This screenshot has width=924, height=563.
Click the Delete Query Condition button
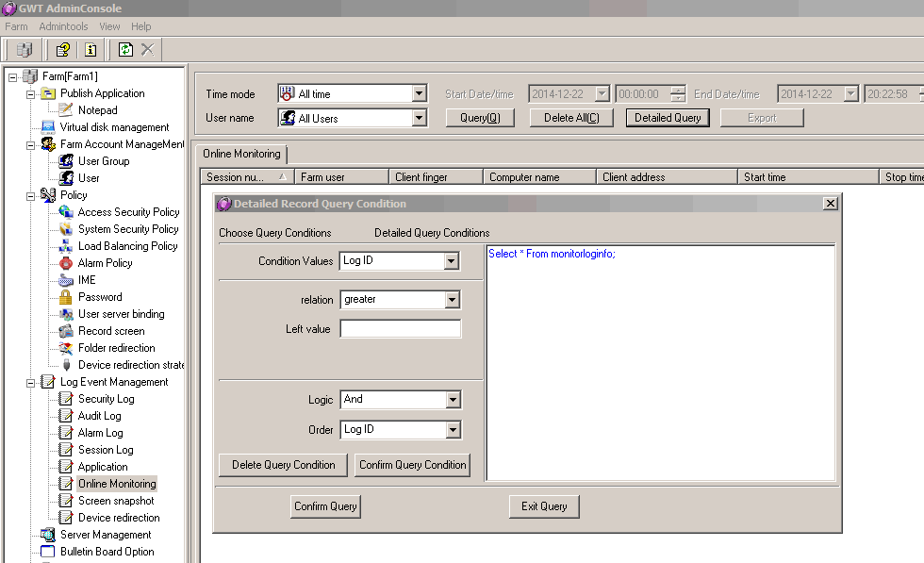point(284,465)
